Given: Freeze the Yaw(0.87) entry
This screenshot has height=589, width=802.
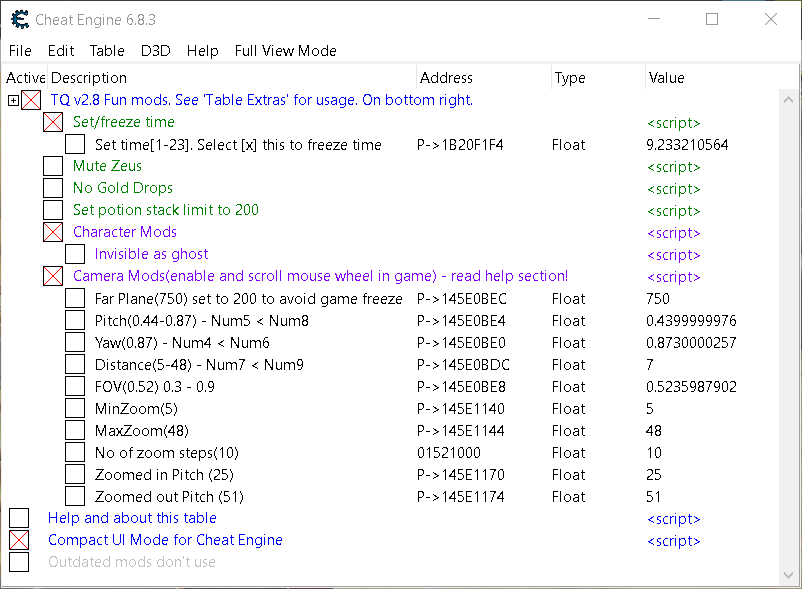Looking at the screenshot, I should pos(75,342).
